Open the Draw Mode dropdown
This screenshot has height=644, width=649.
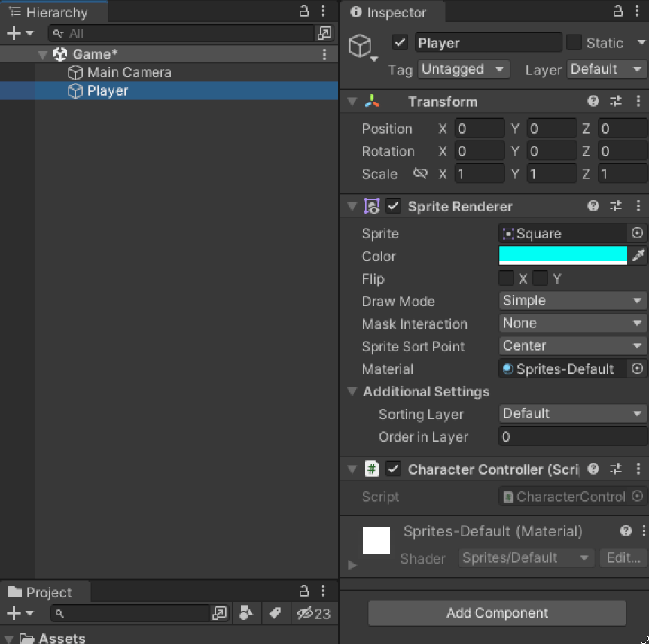(x=571, y=301)
